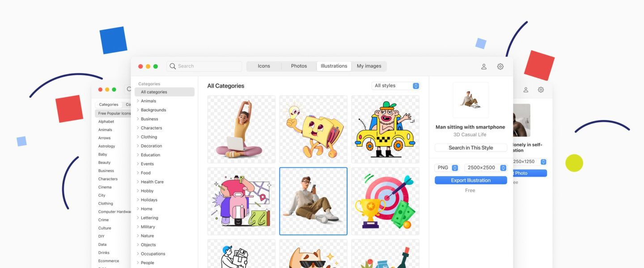Open the 2500×2500 size dropdown
The width and height of the screenshot is (644, 268).
tap(485, 168)
